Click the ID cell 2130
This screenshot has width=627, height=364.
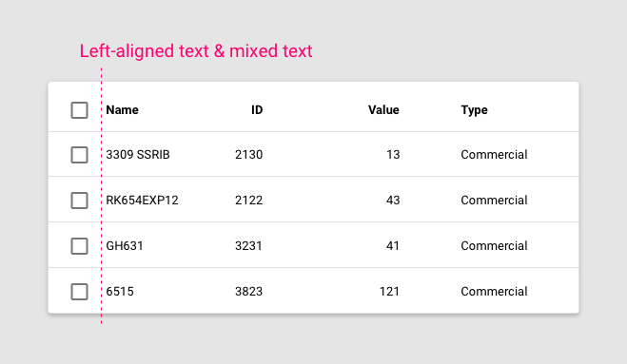[x=248, y=155]
